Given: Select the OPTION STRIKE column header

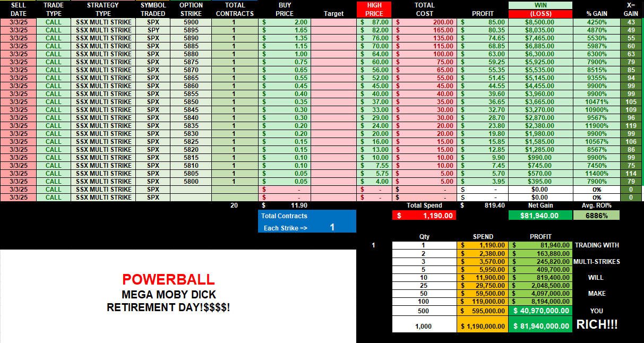Looking at the screenshot, I should coord(191,10).
